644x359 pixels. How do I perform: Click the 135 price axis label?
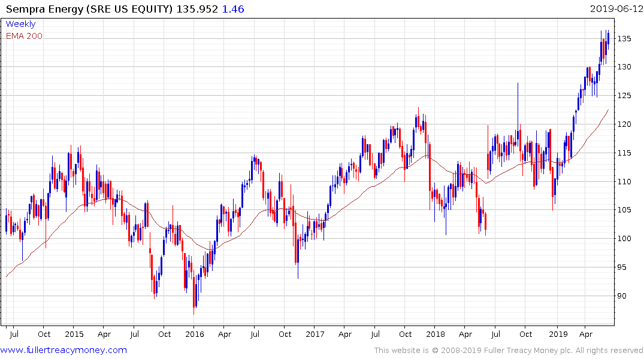(x=624, y=38)
